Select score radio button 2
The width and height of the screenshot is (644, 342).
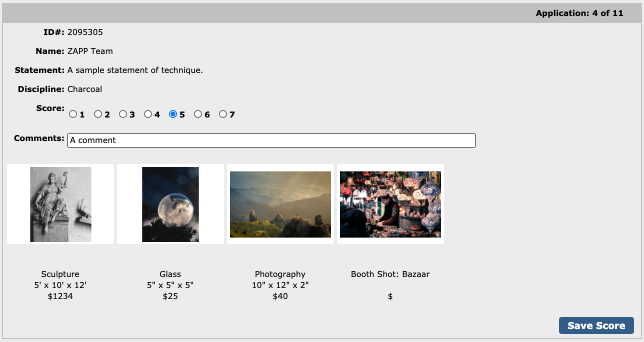click(98, 114)
